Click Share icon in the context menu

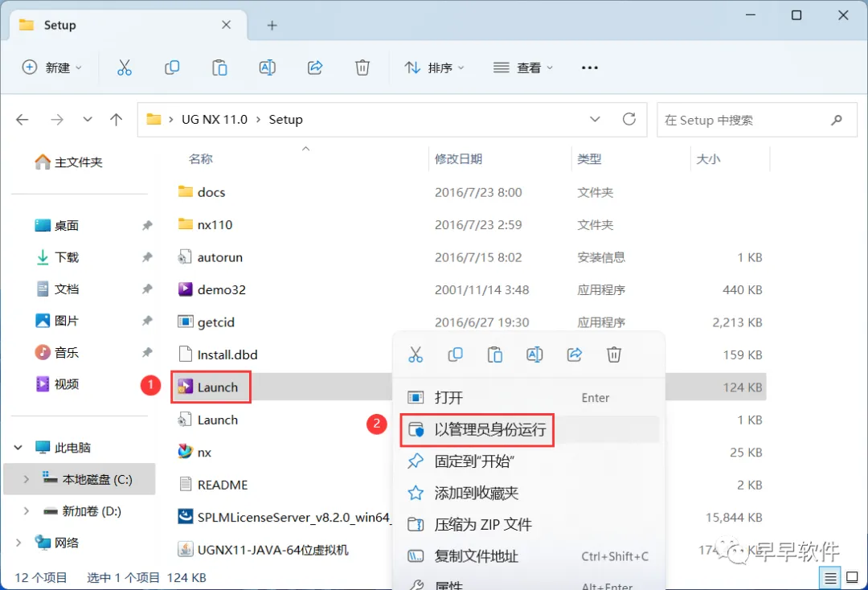point(574,354)
